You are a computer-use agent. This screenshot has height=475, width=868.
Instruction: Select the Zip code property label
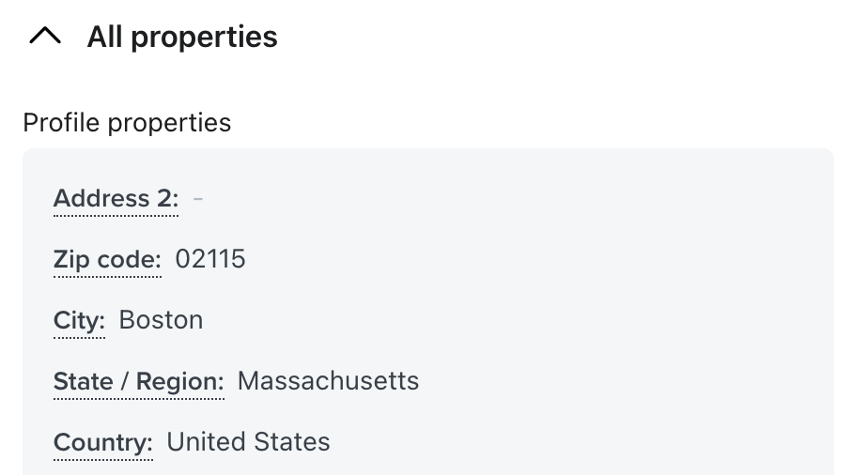point(107,259)
